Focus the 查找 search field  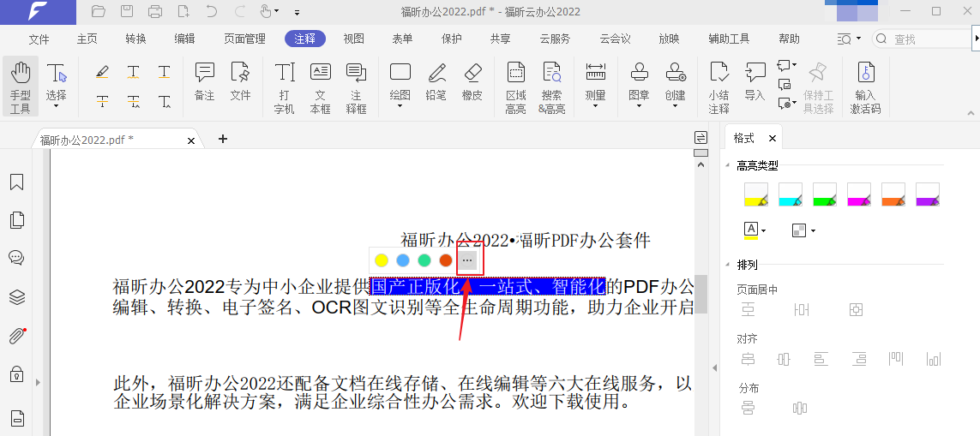tap(923, 39)
